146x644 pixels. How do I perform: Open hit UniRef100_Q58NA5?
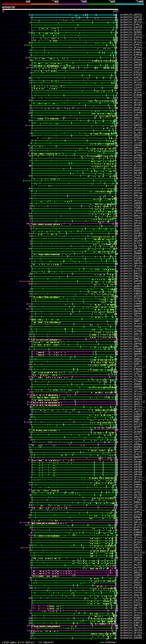131,253
